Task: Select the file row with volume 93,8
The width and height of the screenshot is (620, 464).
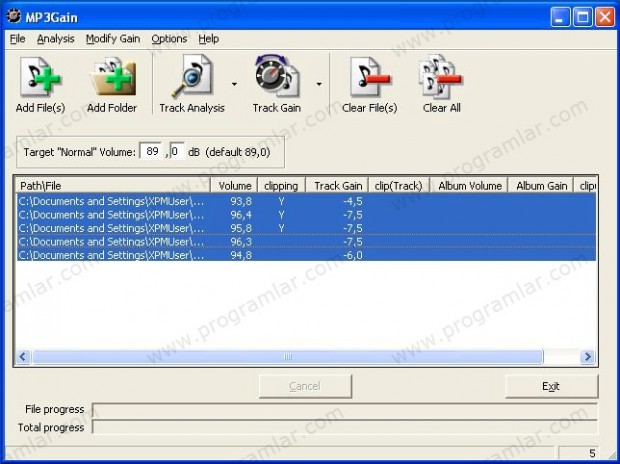Action: pyautogui.click(x=306, y=201)
